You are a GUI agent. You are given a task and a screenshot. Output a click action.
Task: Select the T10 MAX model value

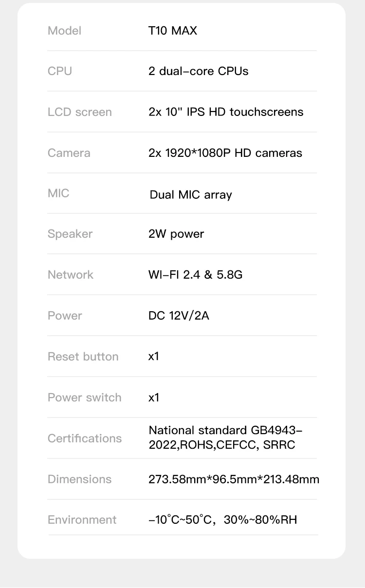[x=173, y=31]
